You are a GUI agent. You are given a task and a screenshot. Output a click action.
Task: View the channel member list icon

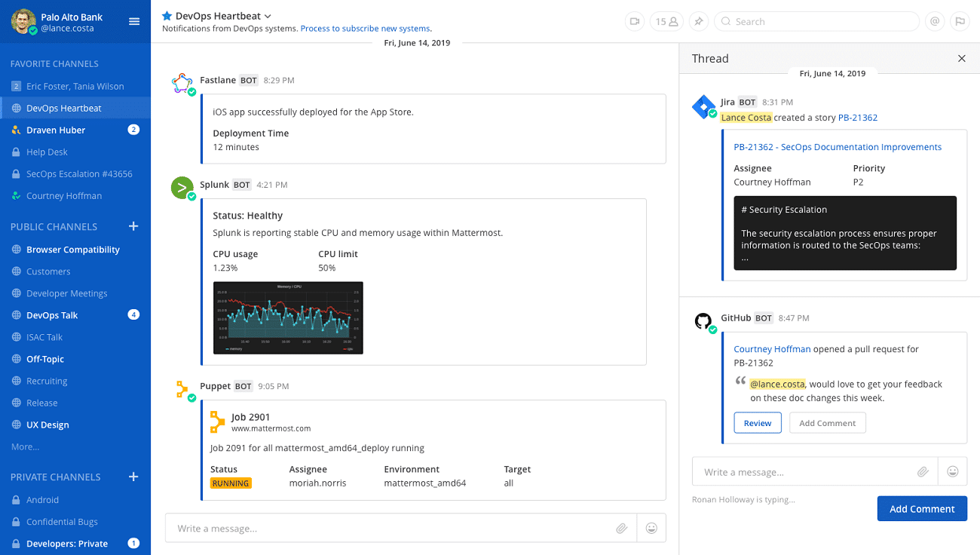tap(666, 21)
